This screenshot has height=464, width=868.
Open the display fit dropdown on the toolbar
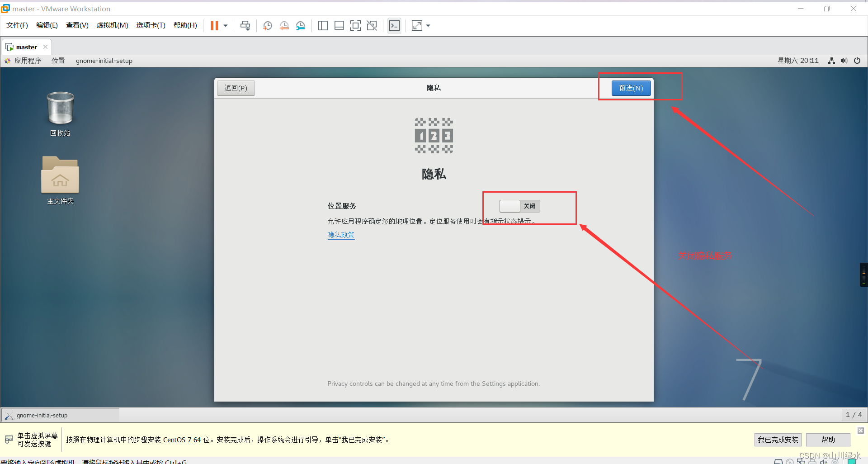point(428,25)
